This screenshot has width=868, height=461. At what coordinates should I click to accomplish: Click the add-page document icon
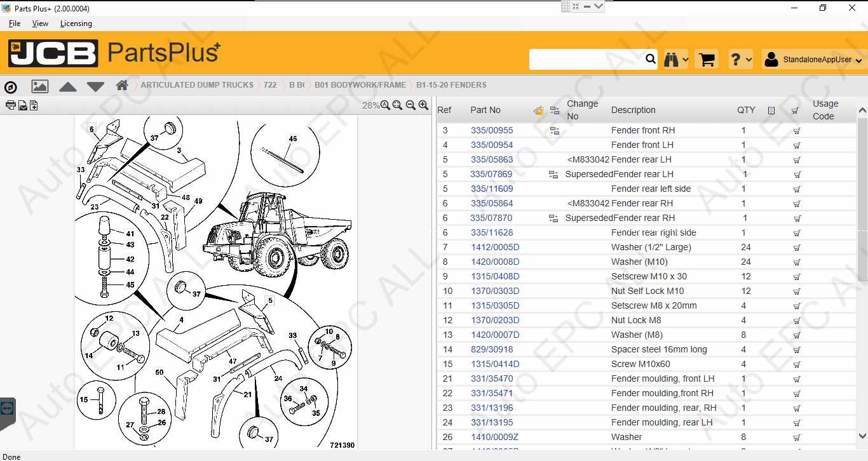click(x=34, y=105)
